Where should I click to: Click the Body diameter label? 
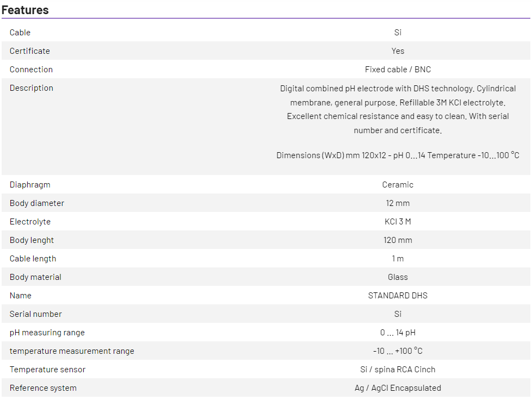pyautogui.click(x=37, y=203)
